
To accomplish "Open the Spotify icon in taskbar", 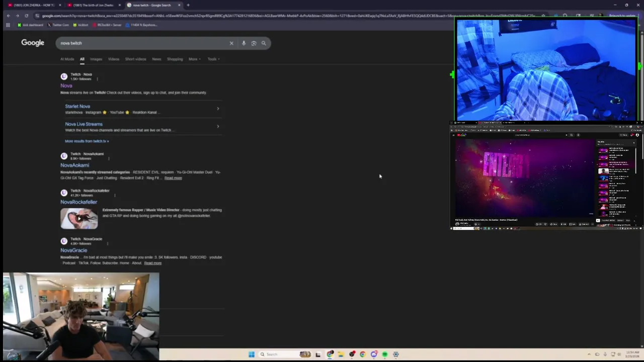I will [385, 354].
